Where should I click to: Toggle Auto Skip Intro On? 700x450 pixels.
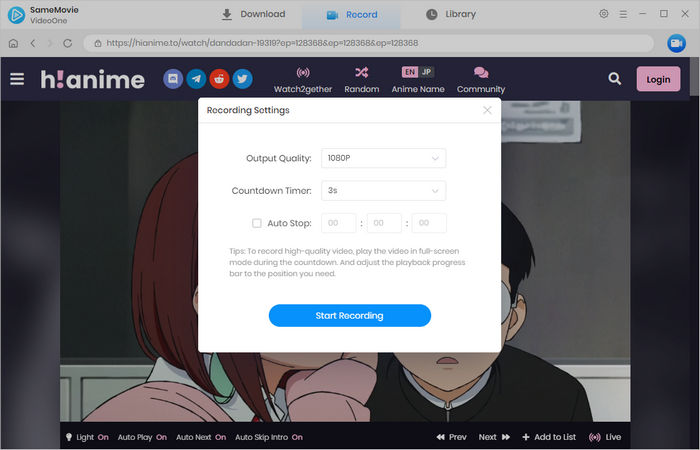click(x=269, y=437)
